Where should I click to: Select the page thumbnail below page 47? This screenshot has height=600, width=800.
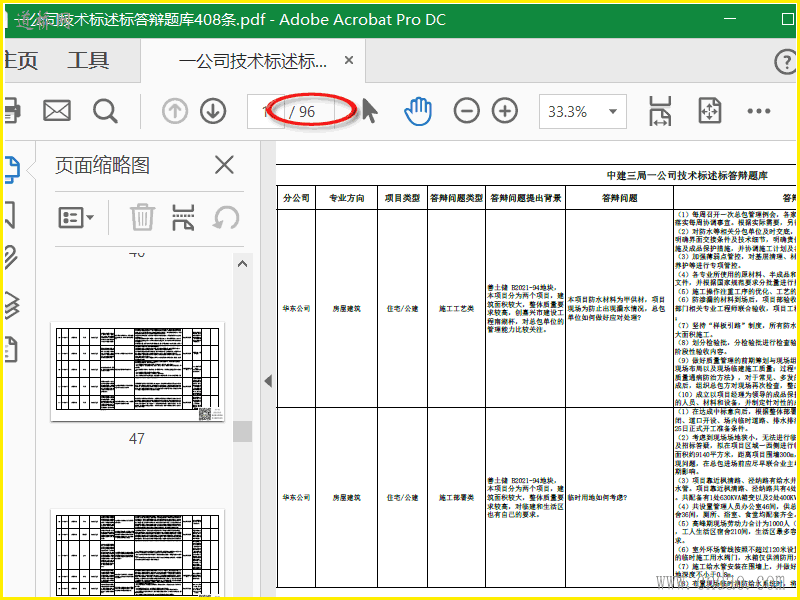(137, 553)
